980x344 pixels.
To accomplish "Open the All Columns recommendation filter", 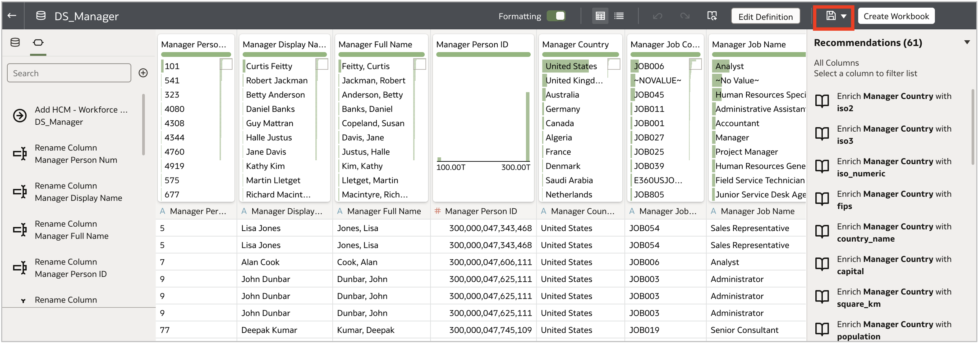I will pos(837,63).
